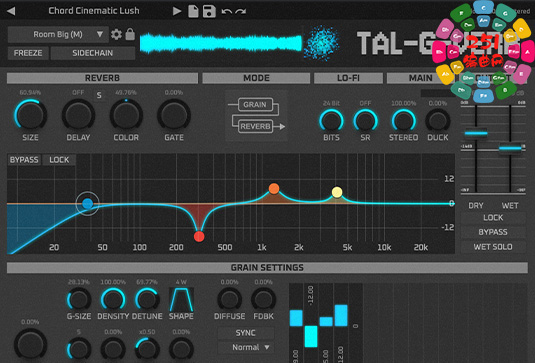Image resolution: width=535 pixels, height=363 pixels.
Task: Toggle the S sync button beside DELAY
Action: pyautogui.click(x=99, y=95)
